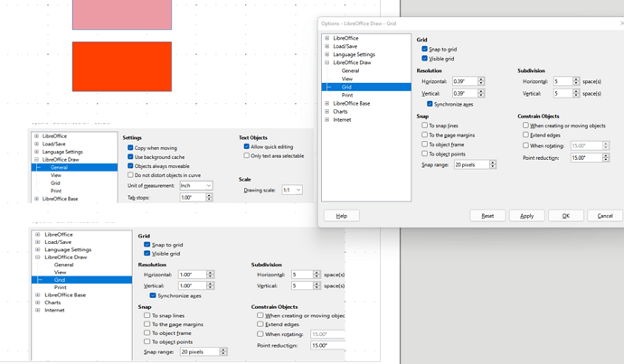The width and height of the screenshot is (624, 364).
Task: Expand Load/Save node in Options dialog tree
Action: (x=327, y=46)
